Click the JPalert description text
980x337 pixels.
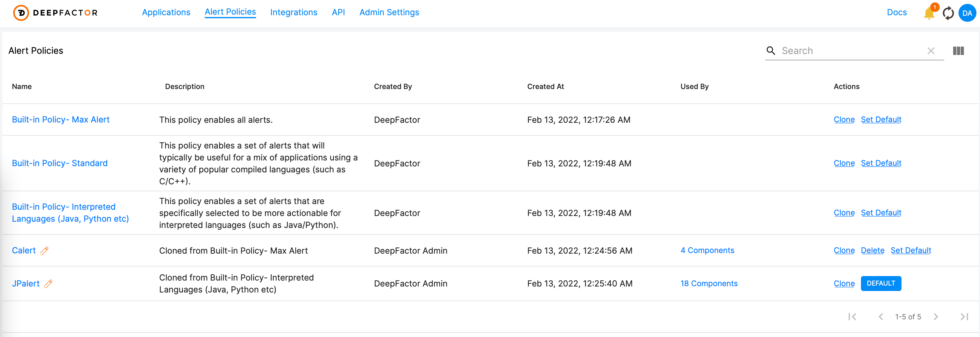pyautogui.click(x=236, y=284)
